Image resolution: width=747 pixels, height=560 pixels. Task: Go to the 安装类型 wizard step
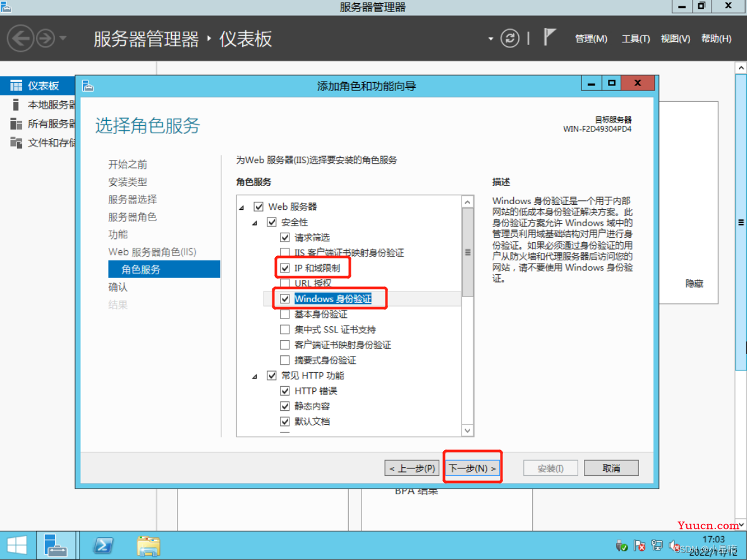point(128,182)
